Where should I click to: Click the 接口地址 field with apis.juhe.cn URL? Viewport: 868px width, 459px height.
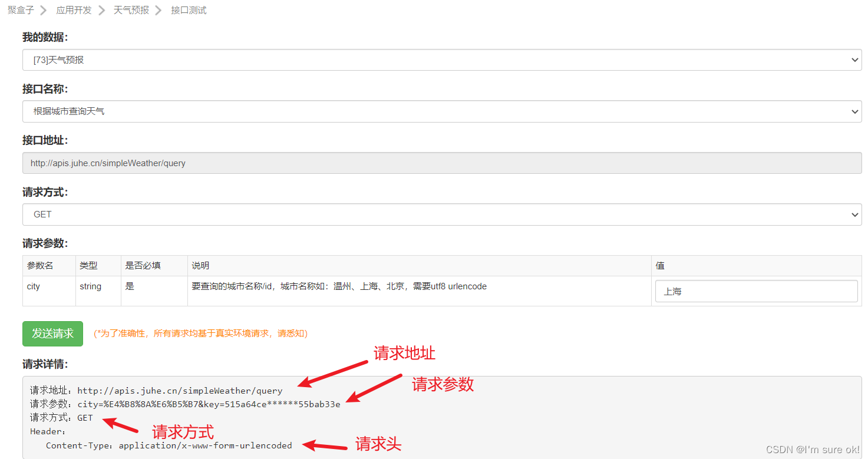click(442, 163)
